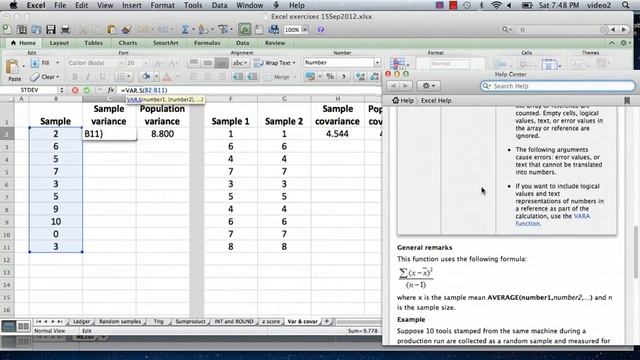640x360 pixels.
Task: Open the Help Center gear action menu
Action: pyautogui.click(x=428, y=86)
